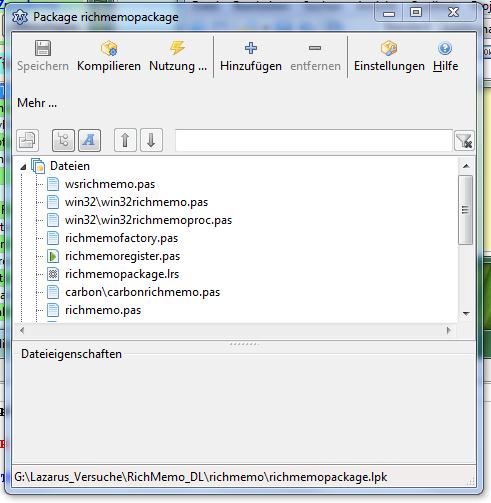
Task: Open the Nutzung lightning menu
Action: (x=177, y=48)
